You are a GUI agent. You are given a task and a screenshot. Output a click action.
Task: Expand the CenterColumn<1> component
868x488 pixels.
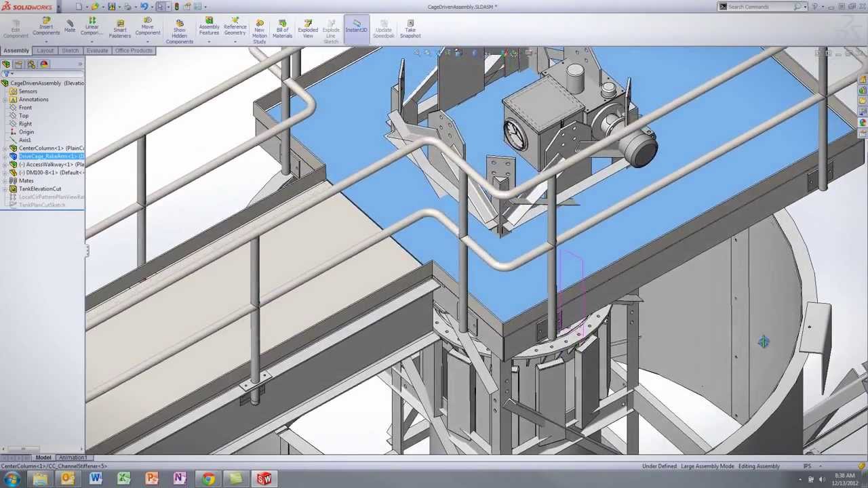pos(5,148)
